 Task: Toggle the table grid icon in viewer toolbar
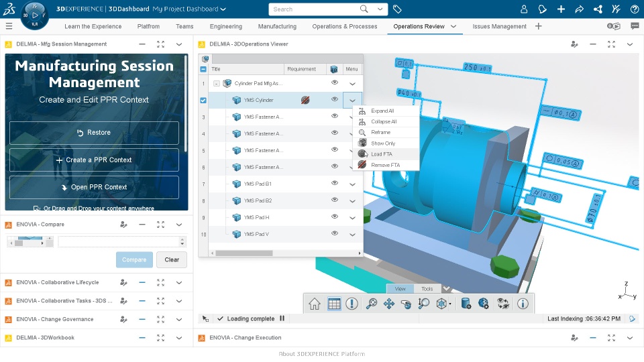334,304
